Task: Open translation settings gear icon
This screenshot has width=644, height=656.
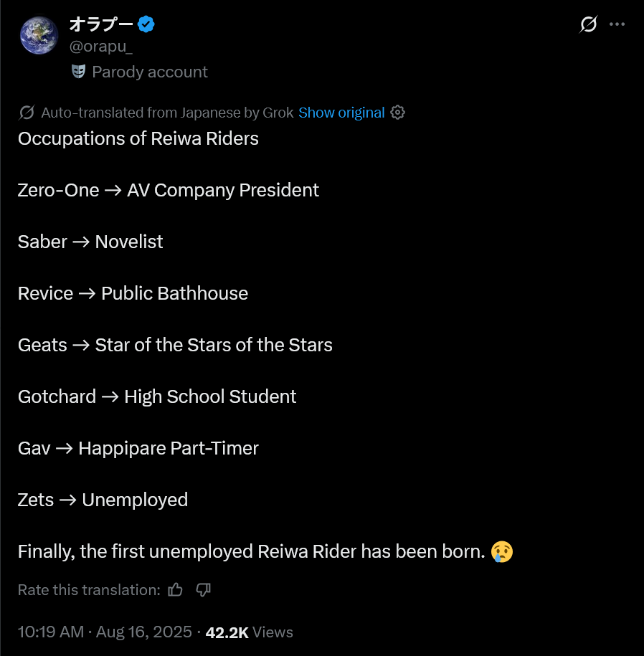Action: point(398,113)
